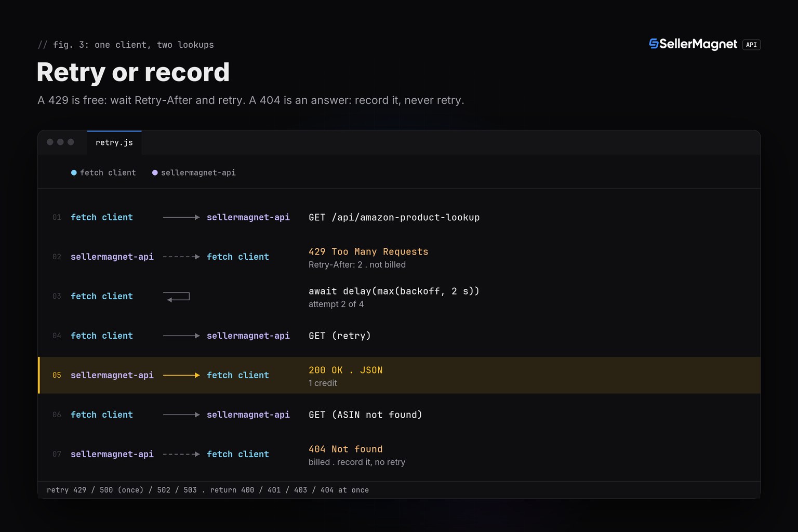798x532 pixels.
Task: Click the subtitle about 429 and 404
Action: (x=251, y=100)
